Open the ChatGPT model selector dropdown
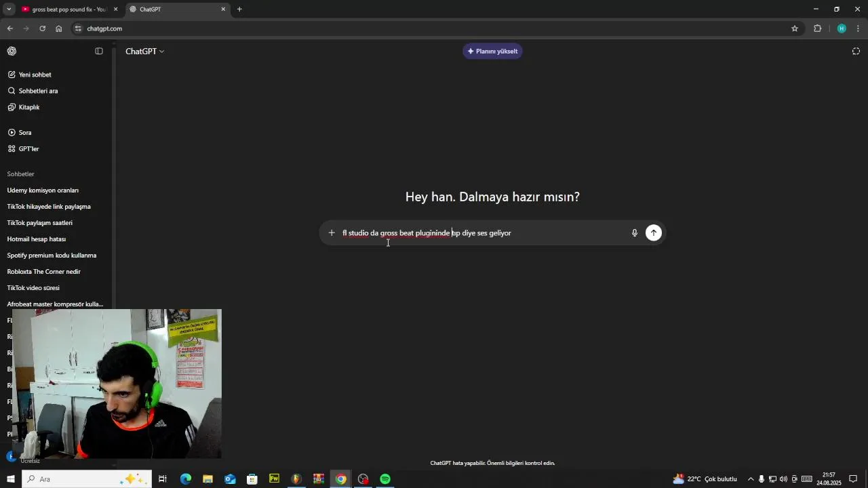 [x=144, y=51]
